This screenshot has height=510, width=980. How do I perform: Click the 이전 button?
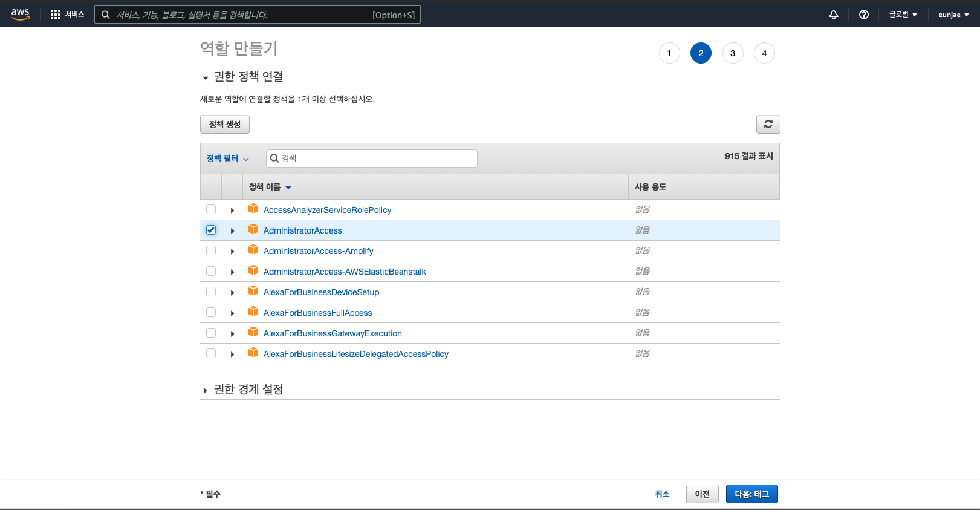pos(702,494)
